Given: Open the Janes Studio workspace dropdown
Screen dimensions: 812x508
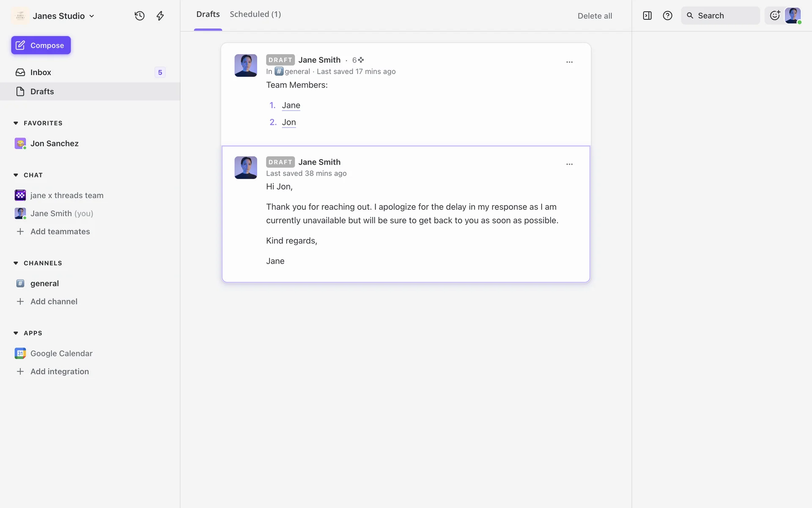Looking at the screenshot, I should pyautogui.click(x=63, y=16).
